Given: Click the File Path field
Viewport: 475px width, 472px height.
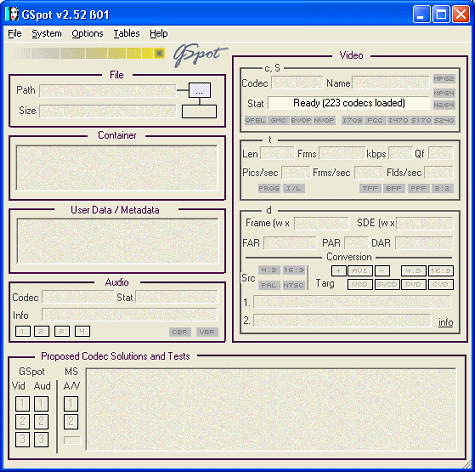Looking at the screenshot, I should pos(108,91).
